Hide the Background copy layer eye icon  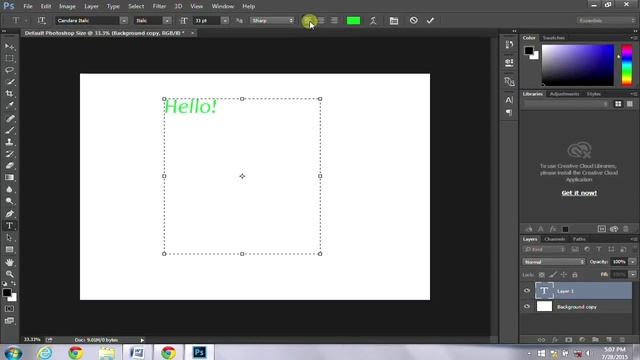pos(527,307)
